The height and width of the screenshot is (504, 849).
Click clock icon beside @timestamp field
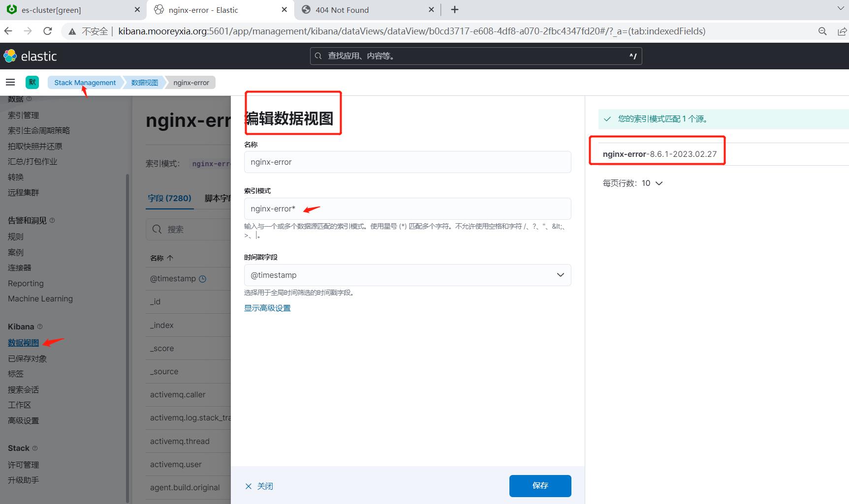click(202, 279)
